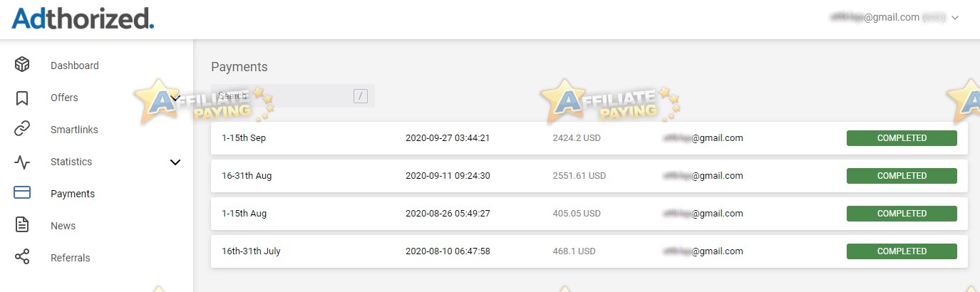
Task: Click COMPLETED status for 1-15th Sep
Action: (902, 138)
